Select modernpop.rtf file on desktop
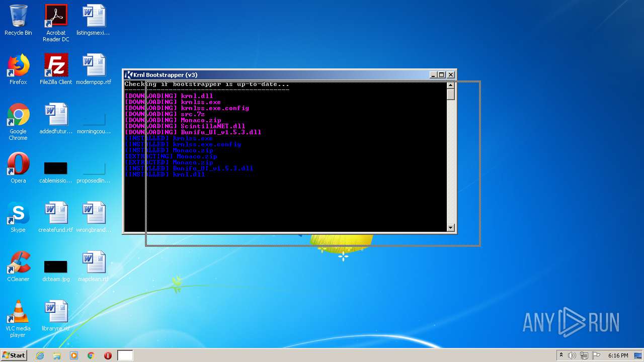 coord(94,69)
